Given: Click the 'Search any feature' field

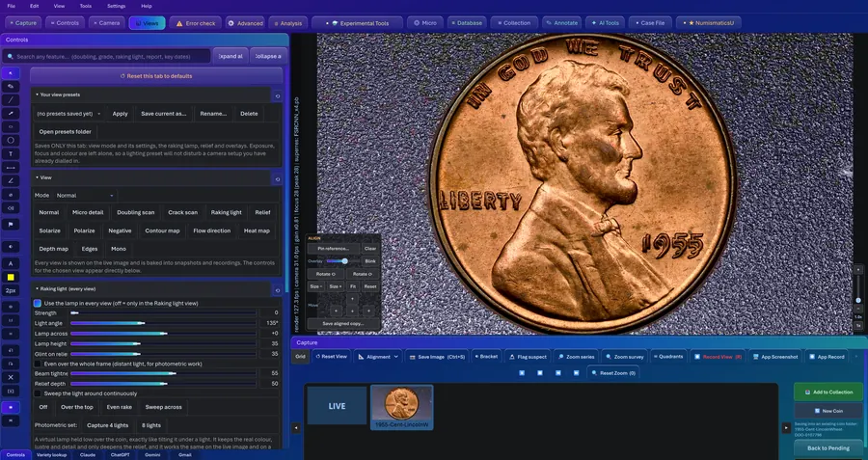Looking at the screenshot, I should 106,56.
